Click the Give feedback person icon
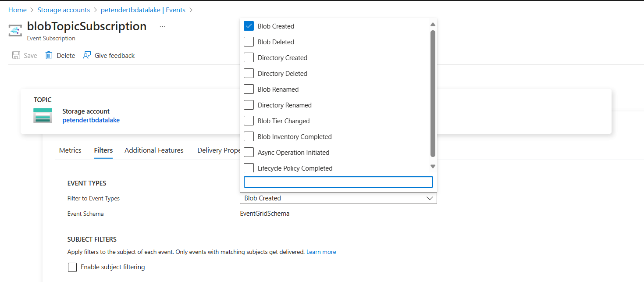644x282 pixels. (87, 55)
